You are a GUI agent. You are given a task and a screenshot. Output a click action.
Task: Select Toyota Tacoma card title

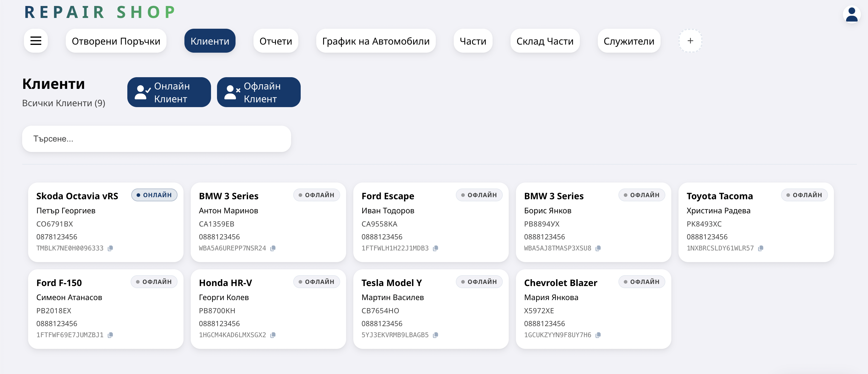click(x=720, y=196)
